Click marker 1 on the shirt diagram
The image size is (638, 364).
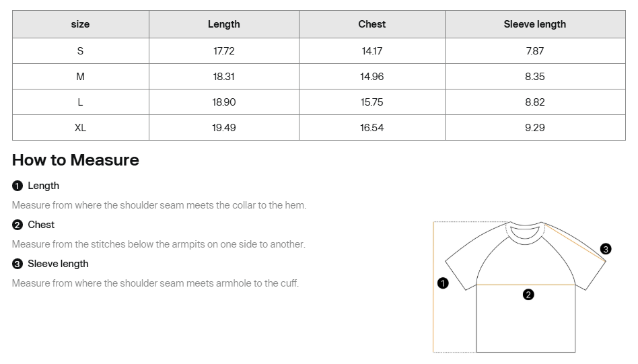pyautogui.click(x=443, y=283)
